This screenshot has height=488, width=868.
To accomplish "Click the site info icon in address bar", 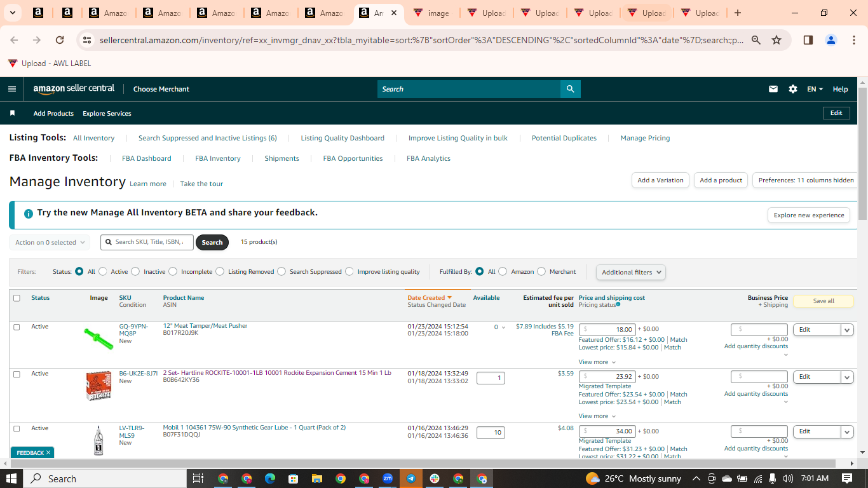I will (x=87, y=40).
